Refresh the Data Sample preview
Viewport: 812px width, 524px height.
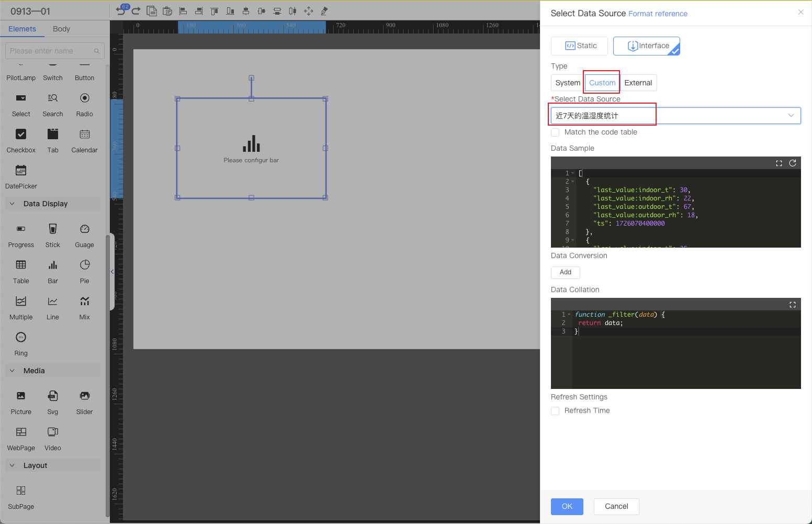click(793, 163)
